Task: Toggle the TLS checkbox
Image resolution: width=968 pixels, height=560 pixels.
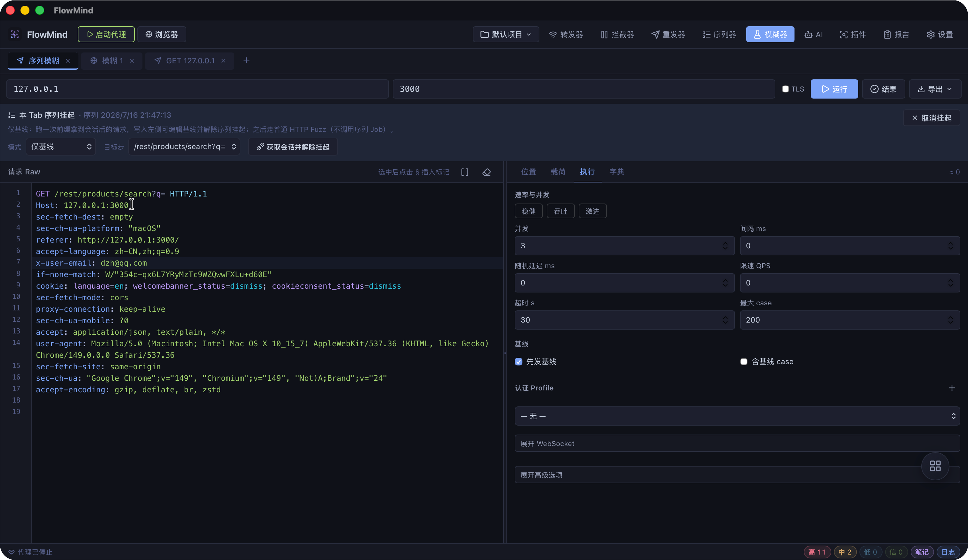Action: pyautogui.click(x=785, y=89)
